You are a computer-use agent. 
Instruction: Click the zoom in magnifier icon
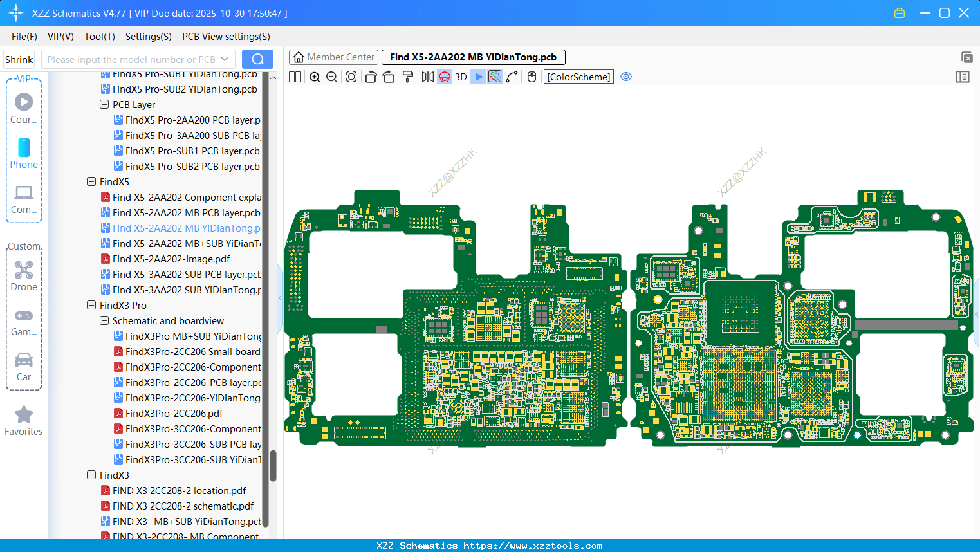coord(315,77)
